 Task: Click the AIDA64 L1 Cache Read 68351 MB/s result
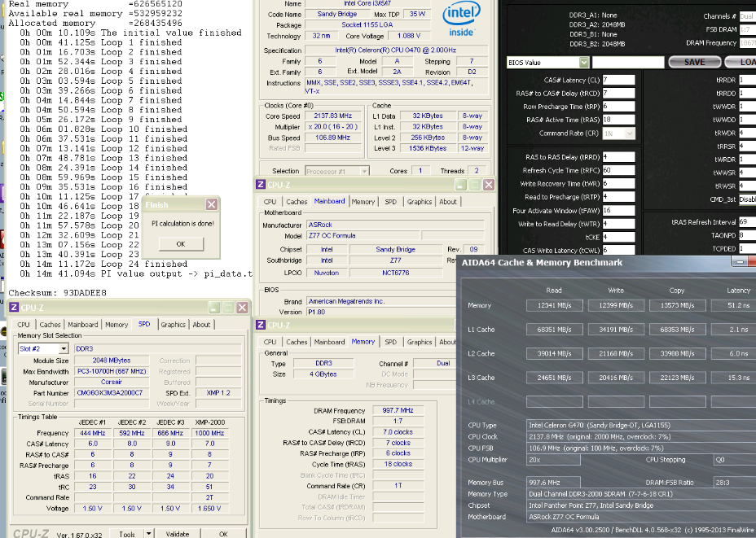pyautogui.click(x=555, y=330)
